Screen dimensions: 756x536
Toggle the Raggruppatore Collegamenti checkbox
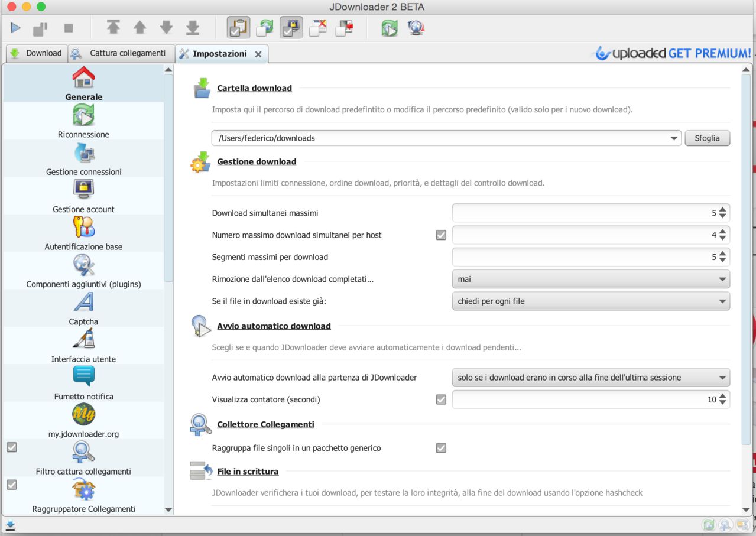point(11,485)
